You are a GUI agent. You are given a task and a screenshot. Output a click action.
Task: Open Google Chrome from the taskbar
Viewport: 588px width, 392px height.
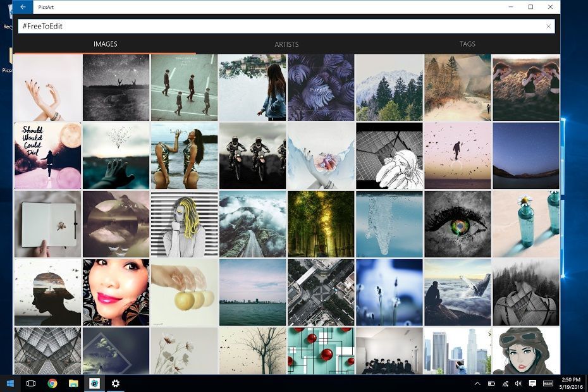(x=52, y=383)
